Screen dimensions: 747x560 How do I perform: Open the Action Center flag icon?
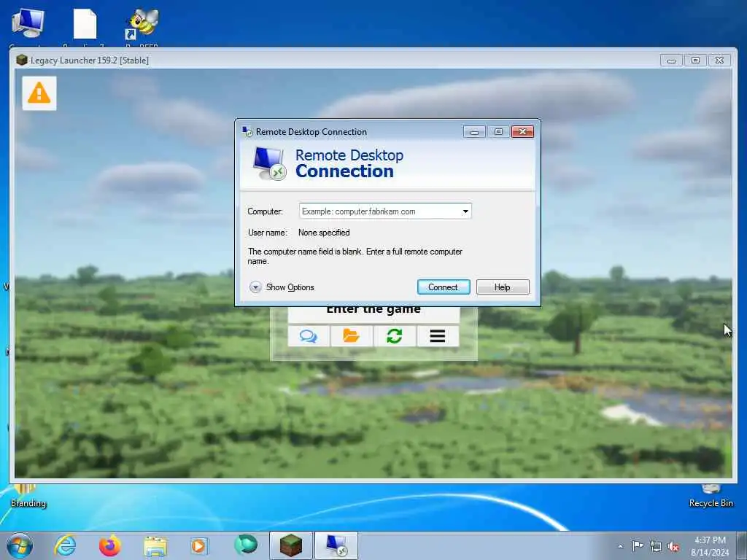(x=638, y=545)
